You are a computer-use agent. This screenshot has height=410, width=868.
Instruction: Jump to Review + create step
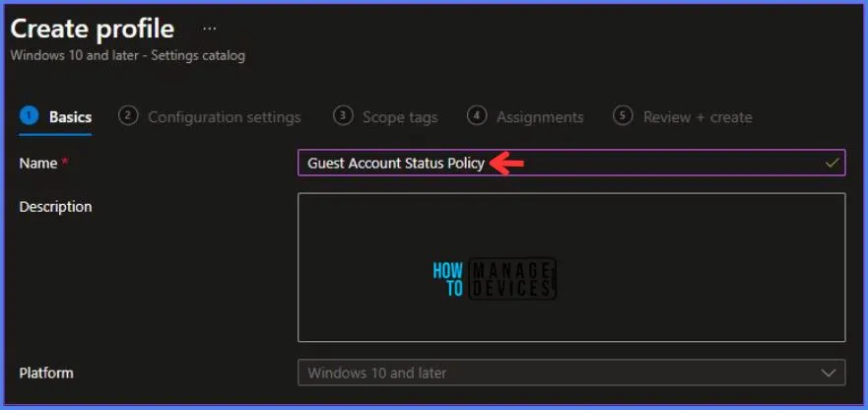pos(683,117)
